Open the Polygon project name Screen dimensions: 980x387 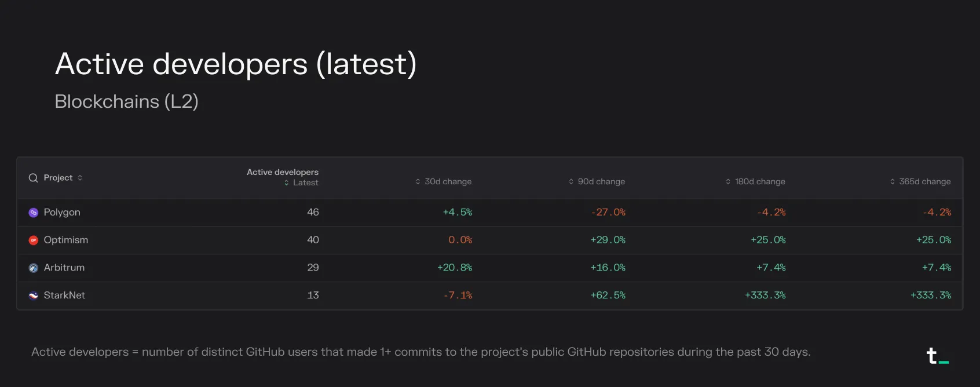[62, 213]
